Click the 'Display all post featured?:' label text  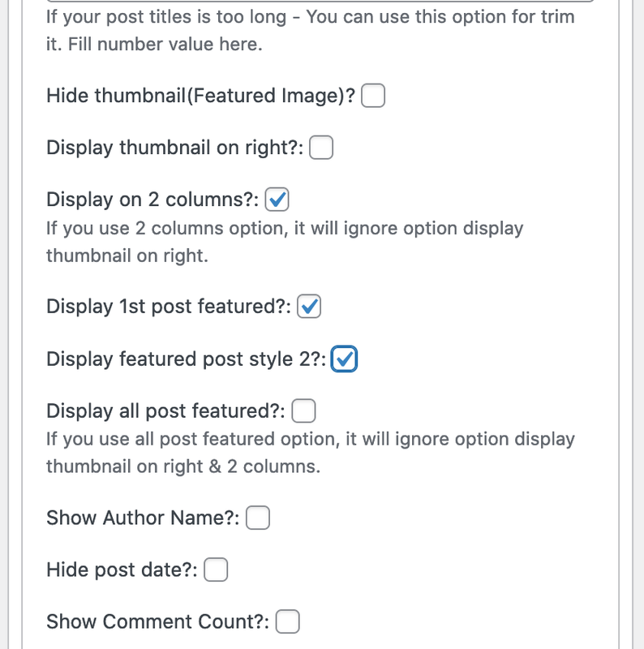[x=166, y=410]
